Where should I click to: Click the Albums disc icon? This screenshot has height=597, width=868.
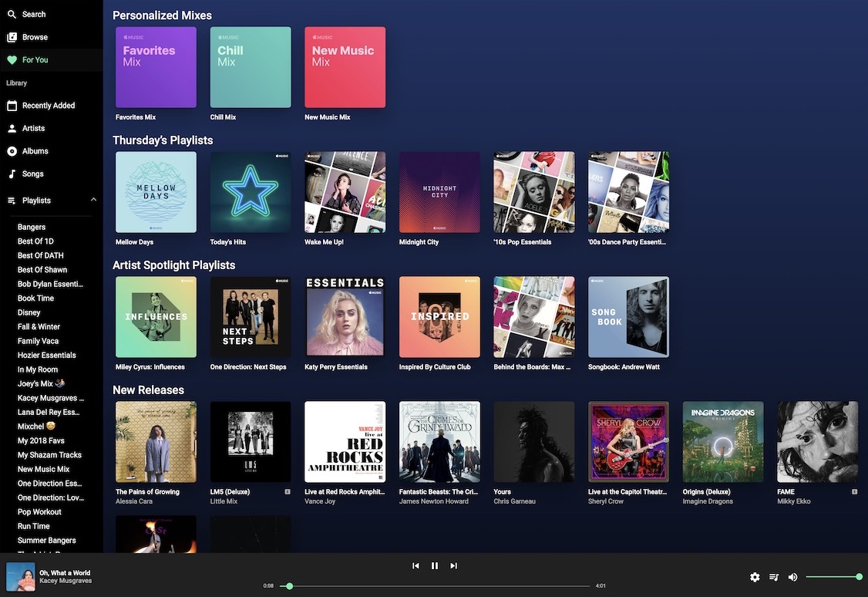pos(12,150)
